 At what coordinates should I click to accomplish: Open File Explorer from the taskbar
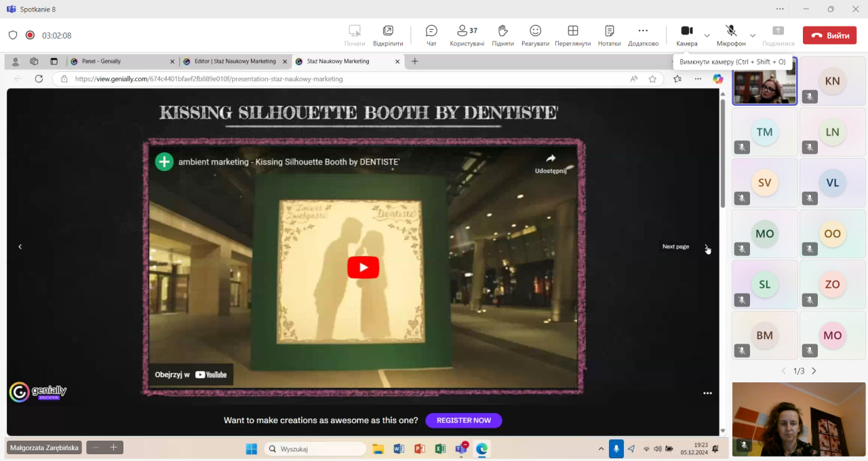[x=378, y=449]
